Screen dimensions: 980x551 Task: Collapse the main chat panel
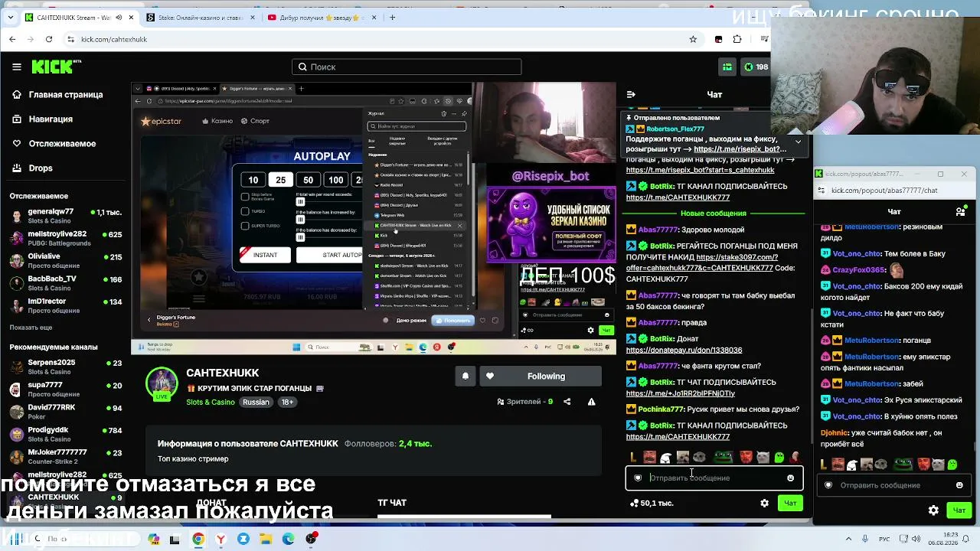pos(631,95)
